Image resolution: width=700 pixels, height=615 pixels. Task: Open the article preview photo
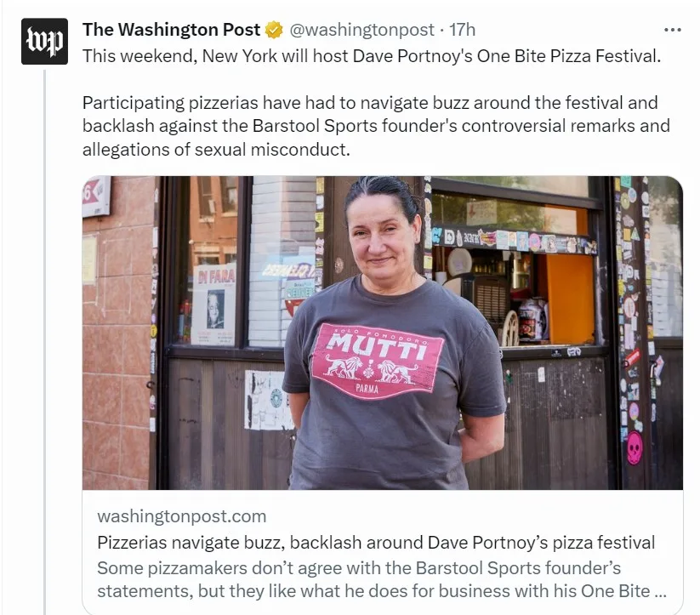click(383, 333)
